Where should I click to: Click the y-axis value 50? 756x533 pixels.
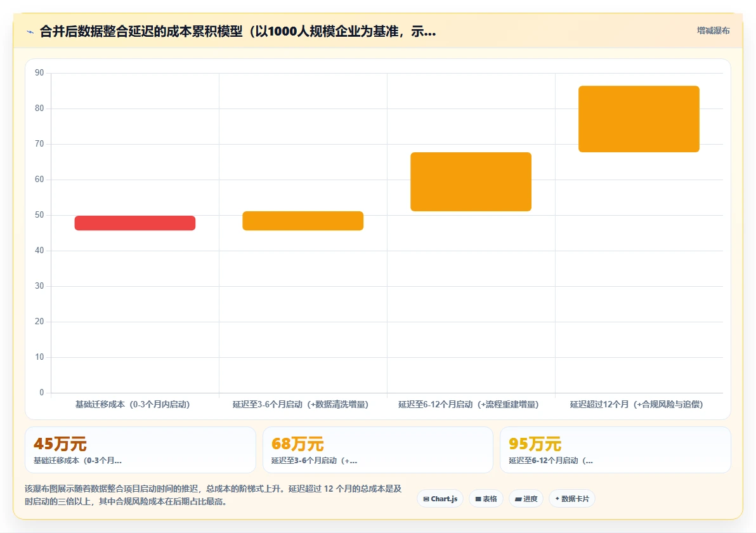click(x=39, y=215)
